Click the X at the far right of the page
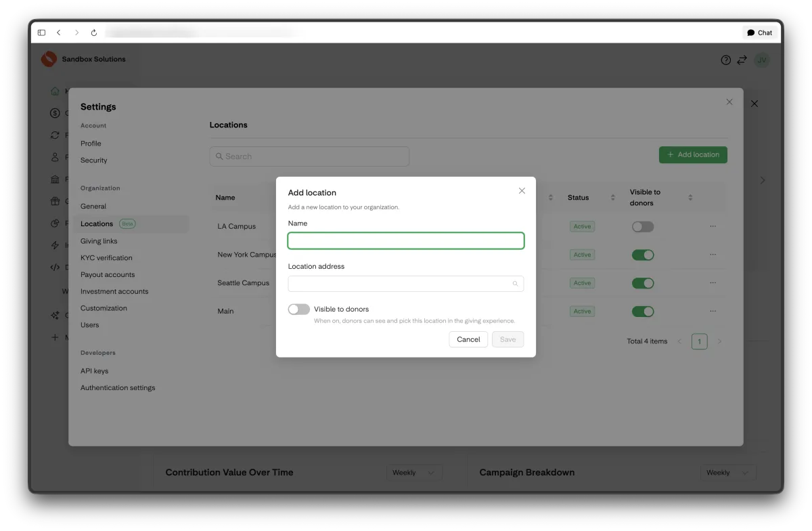The height and width of the screenshot is (531, 812). click(754, 104)
